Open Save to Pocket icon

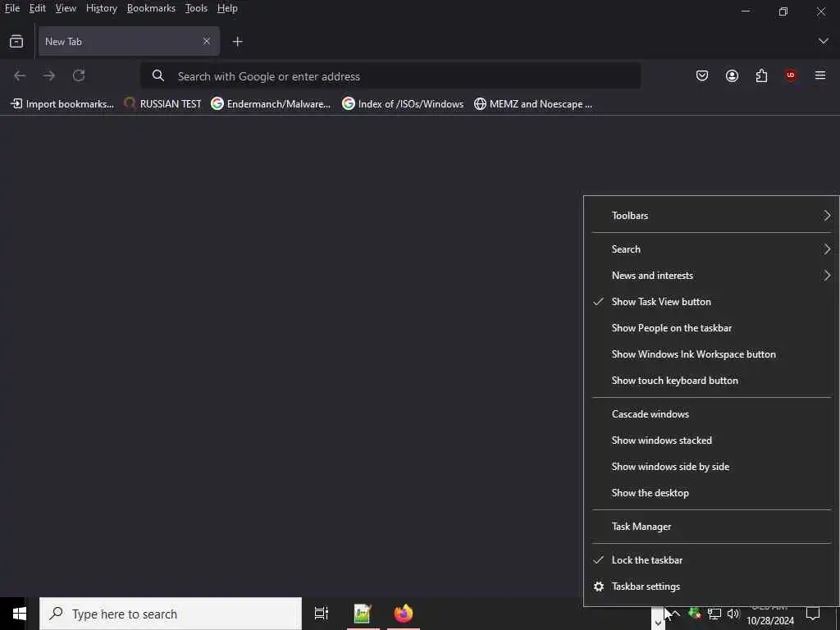point(702,76)
